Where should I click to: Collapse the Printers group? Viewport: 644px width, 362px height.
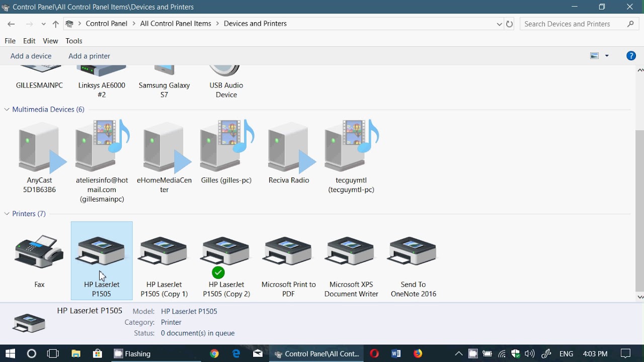7,214
